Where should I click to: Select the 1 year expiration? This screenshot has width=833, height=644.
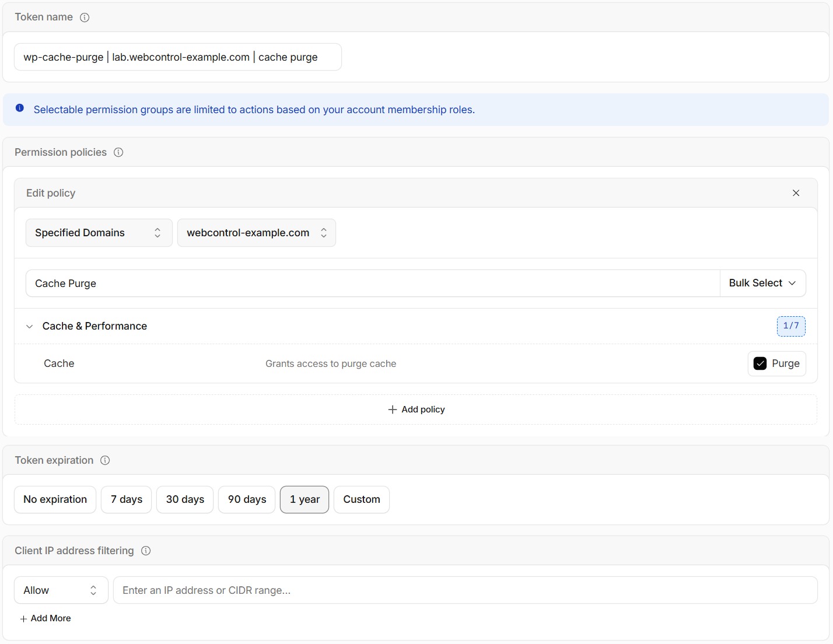[304, 499]
